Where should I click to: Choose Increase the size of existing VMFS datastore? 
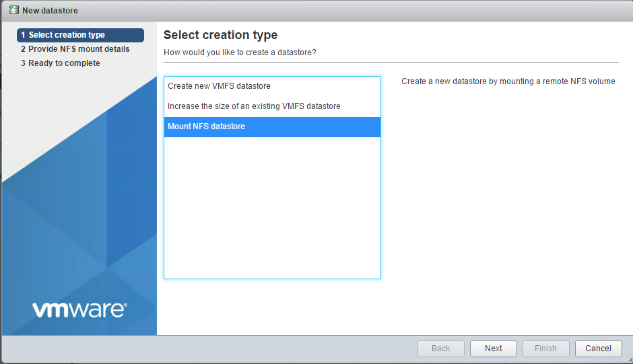[272, 106]
